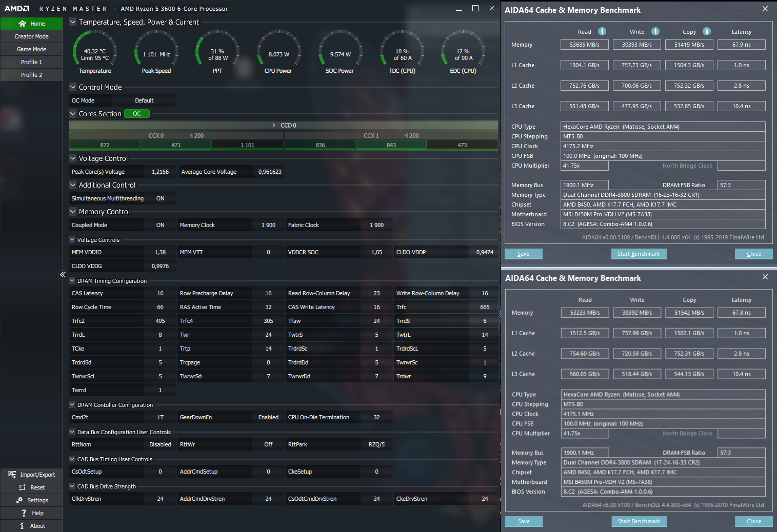Collapse Data Bus Configuration User Controls
The image size is (777, 532).
72,432
